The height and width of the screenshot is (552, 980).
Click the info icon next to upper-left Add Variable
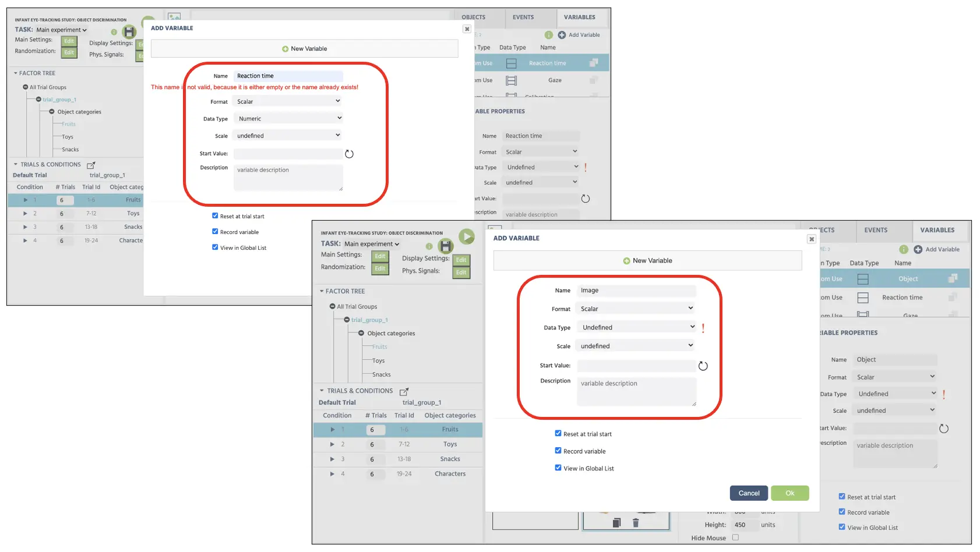coord(548,35)
